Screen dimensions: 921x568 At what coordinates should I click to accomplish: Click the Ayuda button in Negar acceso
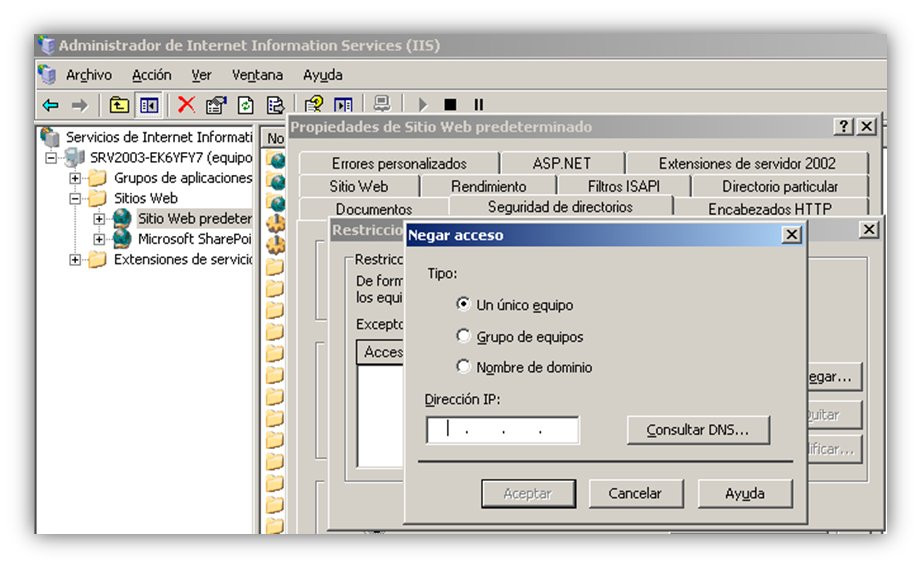745,493
